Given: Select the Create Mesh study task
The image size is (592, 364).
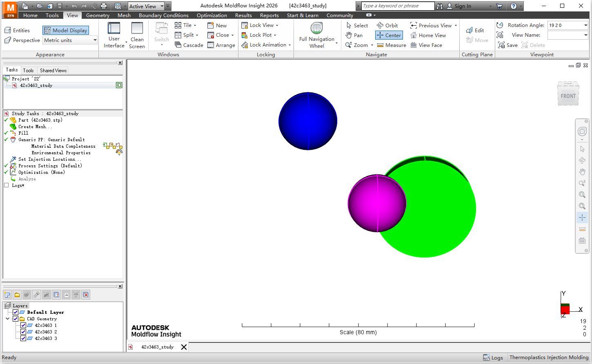Looking at the screenshot, I should 35,127.
